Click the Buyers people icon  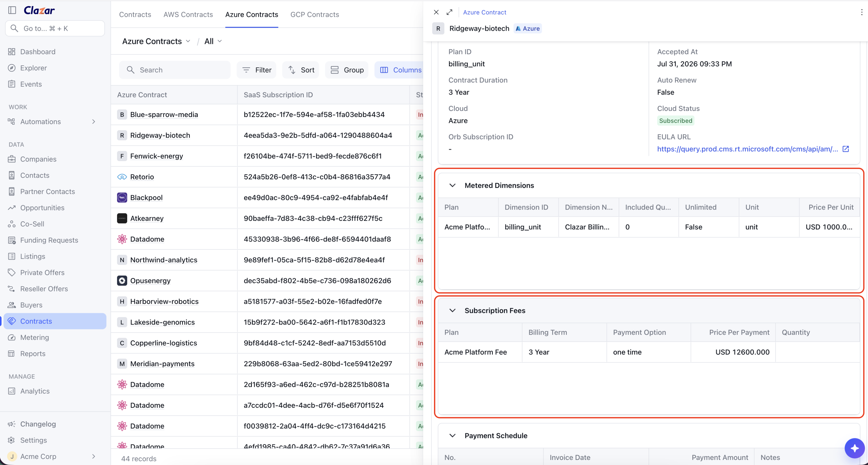[12, 305]
